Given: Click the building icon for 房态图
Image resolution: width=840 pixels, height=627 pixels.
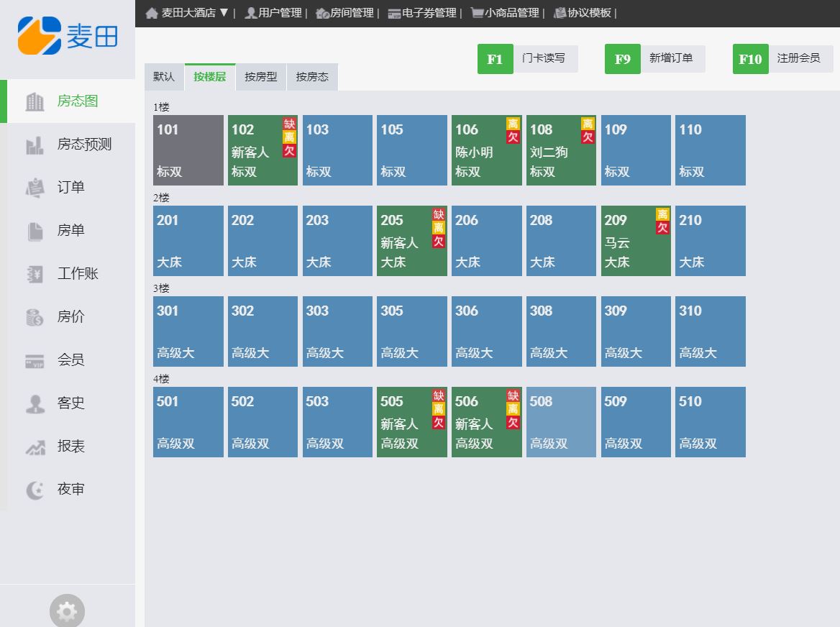Looking at the screenshot, I should tap(35, 101).
